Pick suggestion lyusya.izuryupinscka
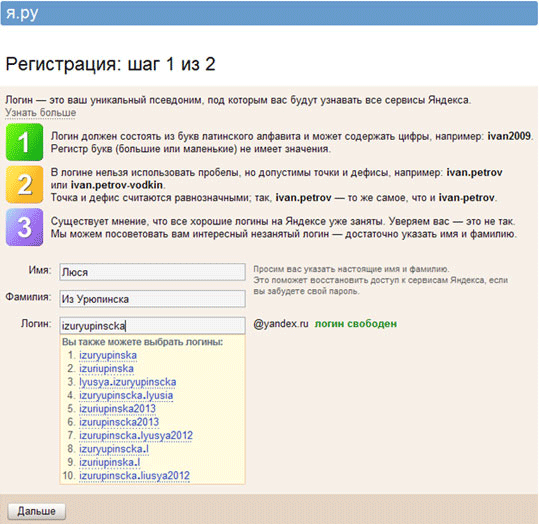The width and height of the screenshot is (539, 524). [x=128, y=382]
